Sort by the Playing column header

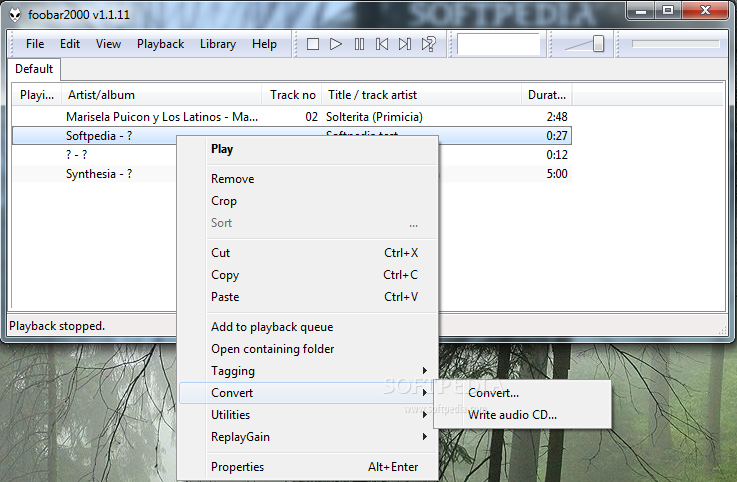37,95
